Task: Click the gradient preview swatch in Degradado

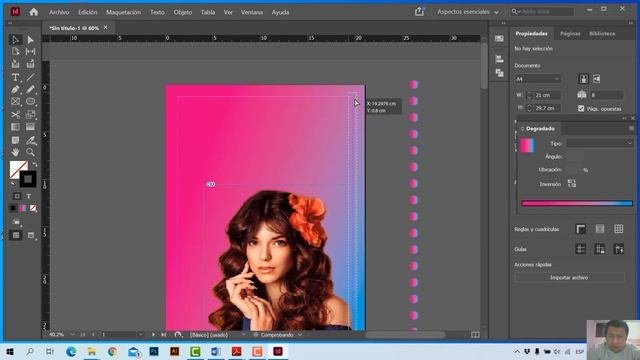Action: [527, 146]
